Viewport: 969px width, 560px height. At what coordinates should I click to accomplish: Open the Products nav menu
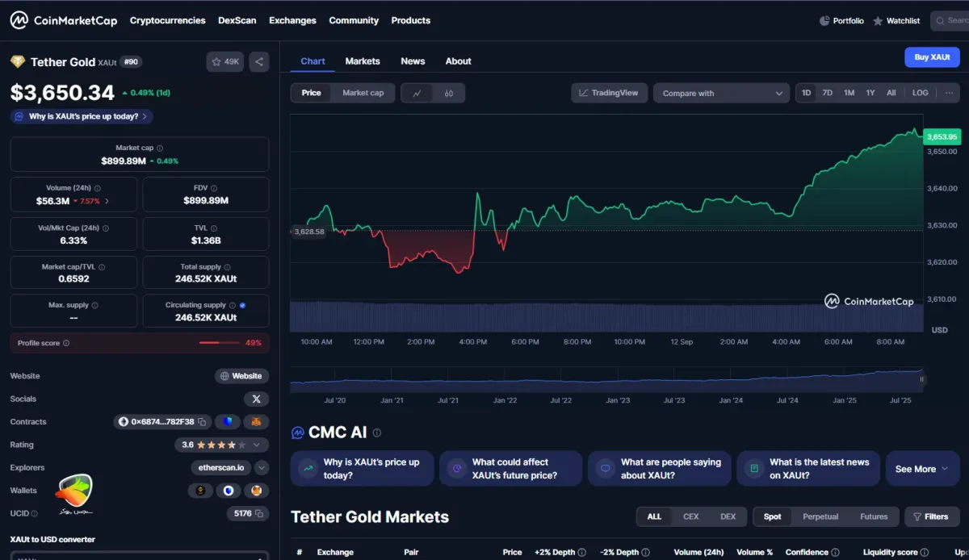411,20
